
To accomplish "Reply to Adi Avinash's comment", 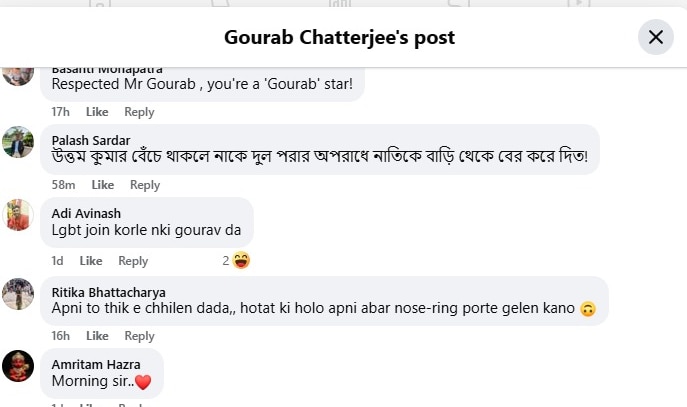I will (133, 261).
